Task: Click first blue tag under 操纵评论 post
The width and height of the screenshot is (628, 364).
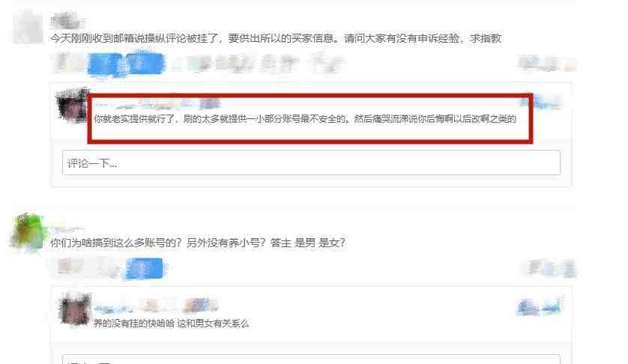Action: tap(105, 64)
